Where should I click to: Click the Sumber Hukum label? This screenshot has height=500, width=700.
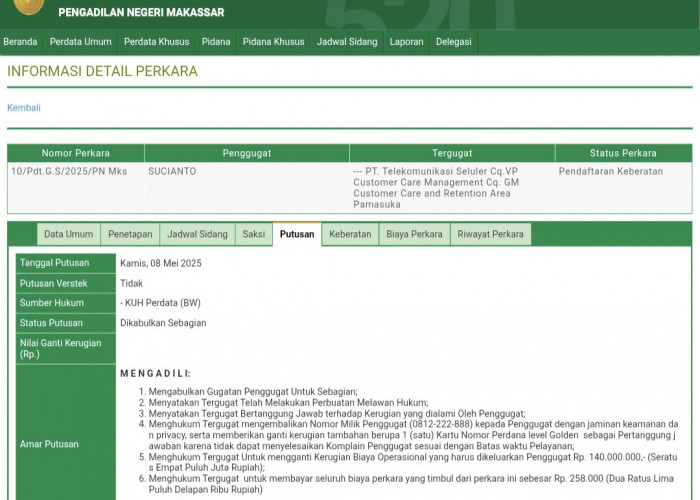pyautogui.click(x=66, y=303)
